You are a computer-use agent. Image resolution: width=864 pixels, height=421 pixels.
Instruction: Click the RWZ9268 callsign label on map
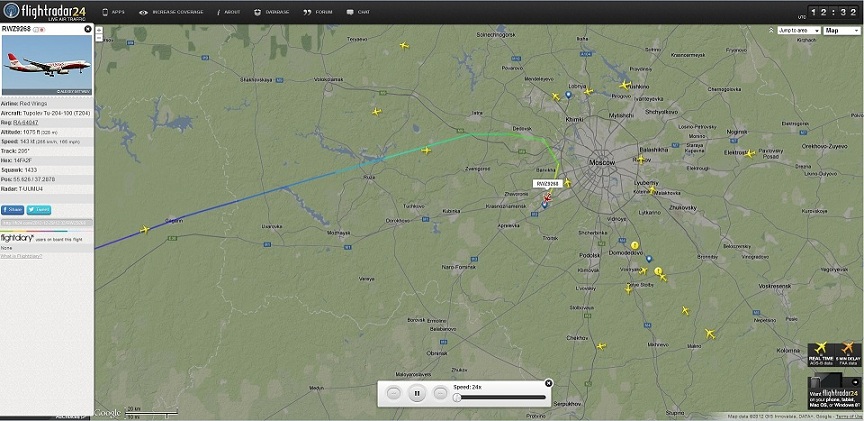tap(547, 183)
